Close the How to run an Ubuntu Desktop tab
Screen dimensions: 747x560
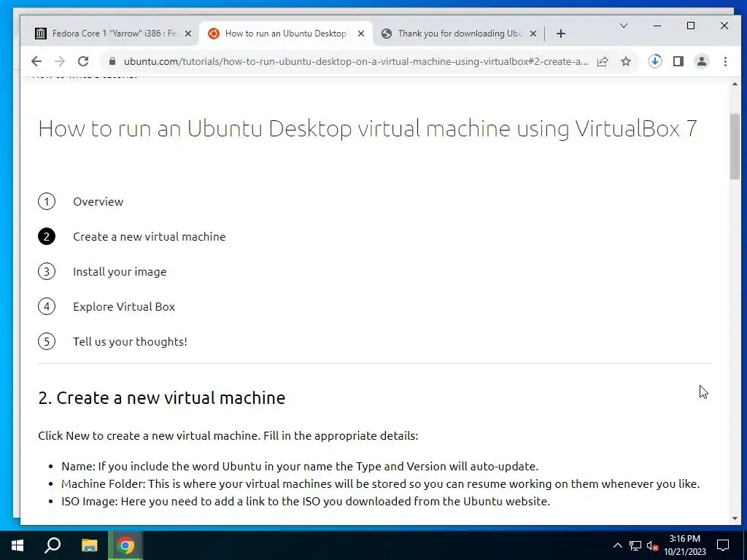[x=361, y=34]
